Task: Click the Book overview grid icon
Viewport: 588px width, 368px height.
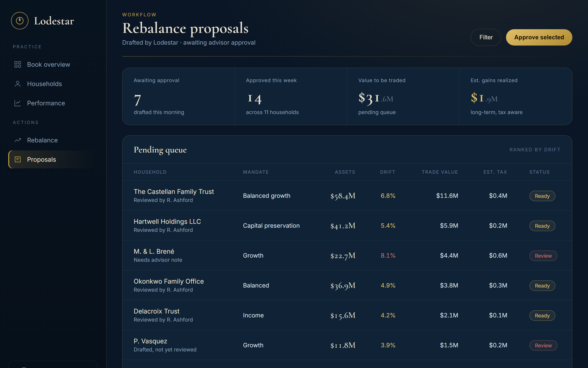Action: coord(18,64)
